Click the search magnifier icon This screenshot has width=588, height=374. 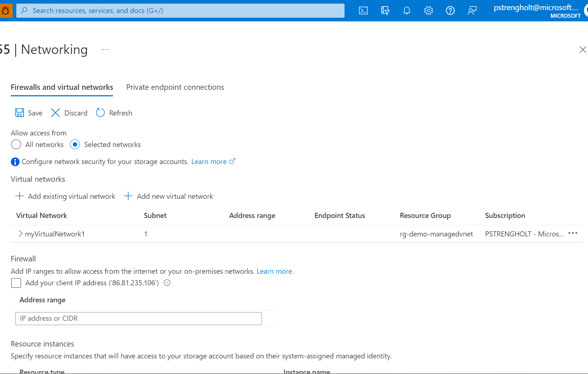coord(24,10)
